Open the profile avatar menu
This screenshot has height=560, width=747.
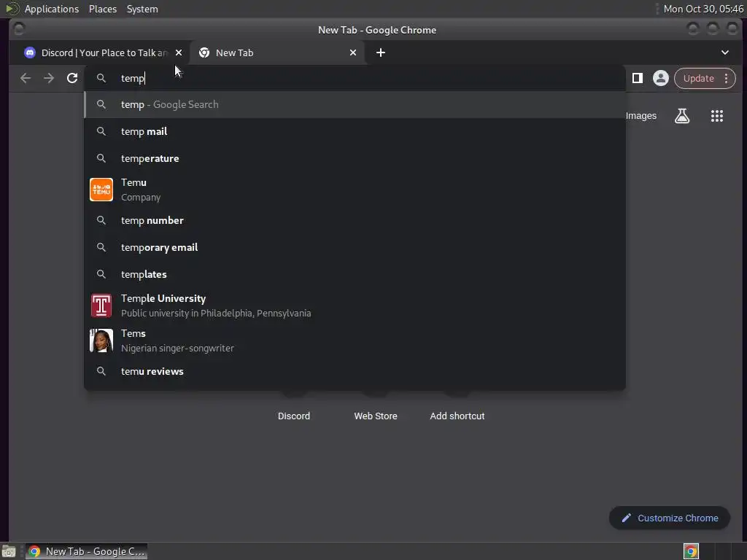click(661, 78)
